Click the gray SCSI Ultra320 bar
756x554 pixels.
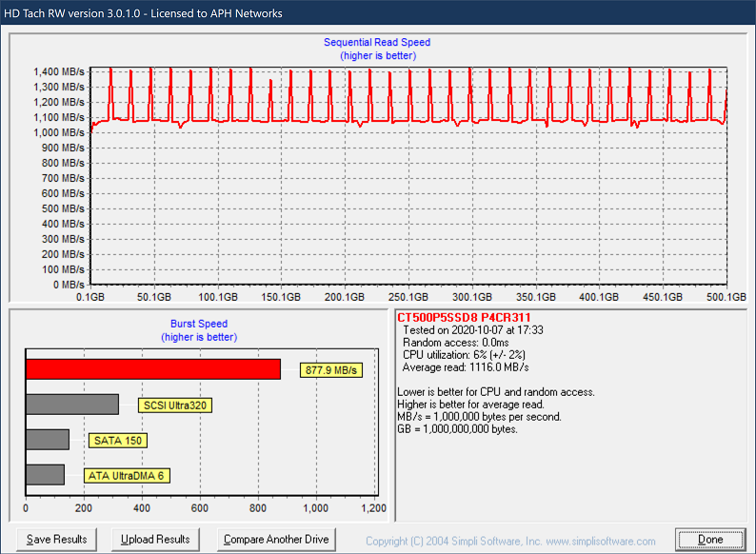point(72,405)
